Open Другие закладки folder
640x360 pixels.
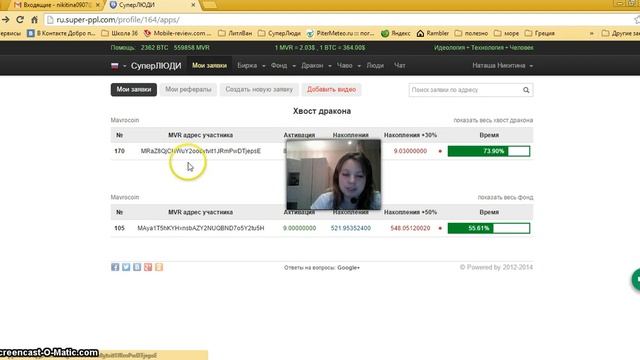point(620,33)
